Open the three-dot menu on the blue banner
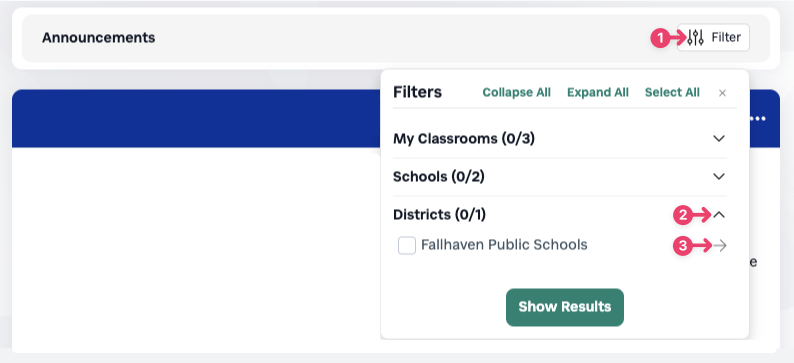The width and height of the screenshot is (794, 363). point(758,119)
